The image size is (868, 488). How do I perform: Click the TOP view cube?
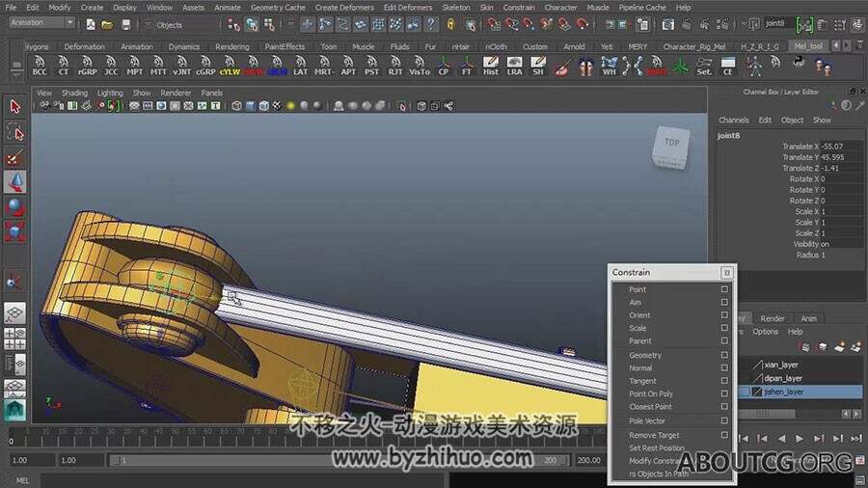coord(671,146)
